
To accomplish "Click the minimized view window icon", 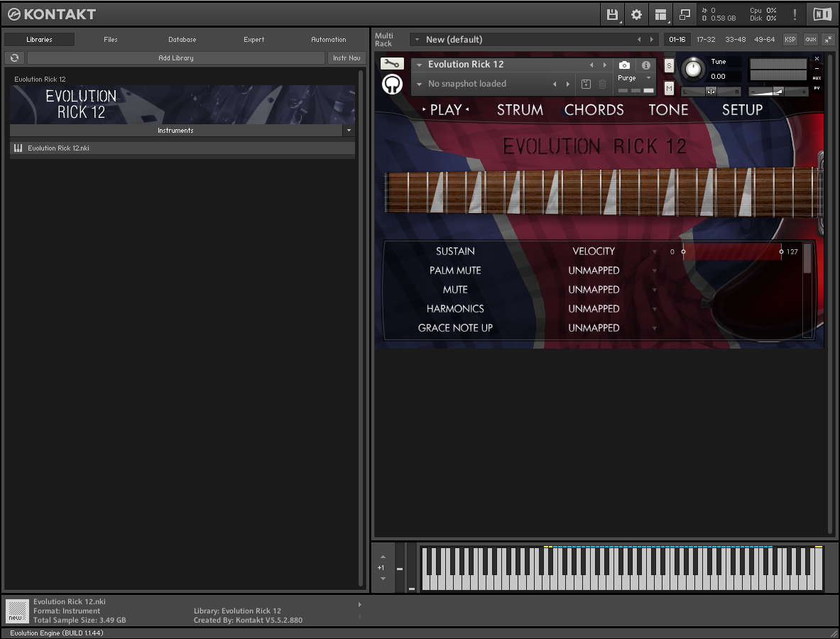I will point(684,14).
